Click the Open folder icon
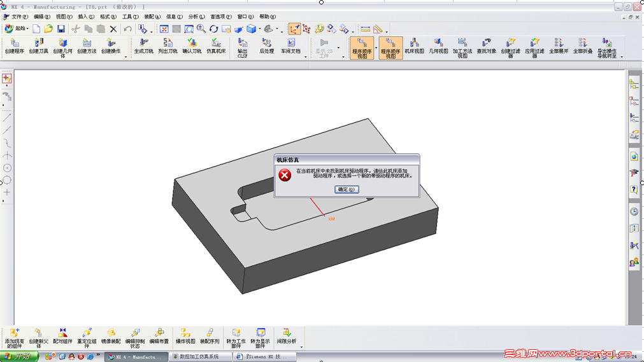The image size is (644, 362). point(48,29)
